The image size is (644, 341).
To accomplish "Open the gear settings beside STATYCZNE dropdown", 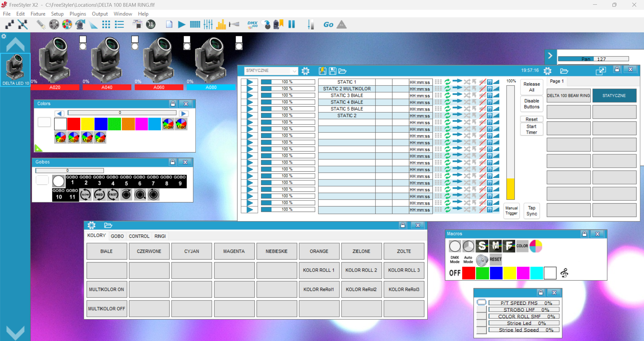I will point(306,71).
